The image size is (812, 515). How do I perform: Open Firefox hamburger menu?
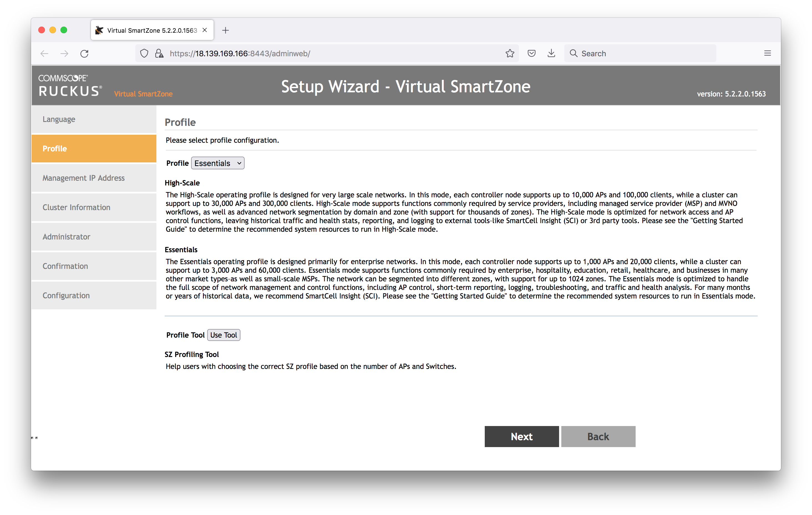(x=767, y=53)
